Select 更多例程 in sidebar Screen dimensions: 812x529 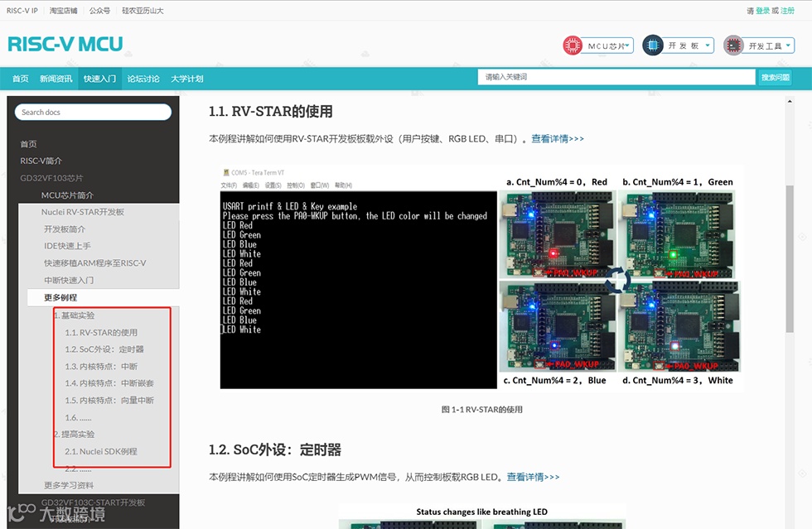(60, 297)
